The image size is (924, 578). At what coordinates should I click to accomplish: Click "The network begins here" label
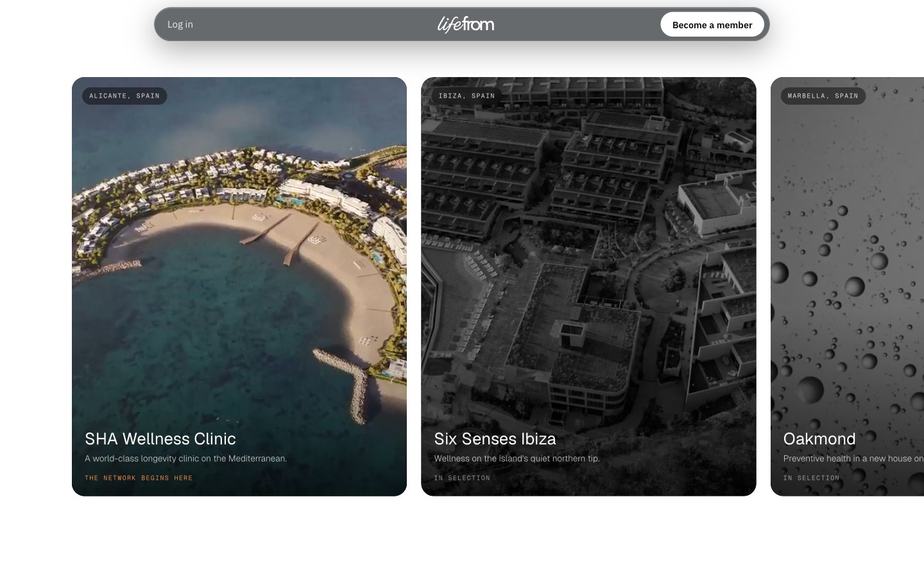tap(139, 478)
